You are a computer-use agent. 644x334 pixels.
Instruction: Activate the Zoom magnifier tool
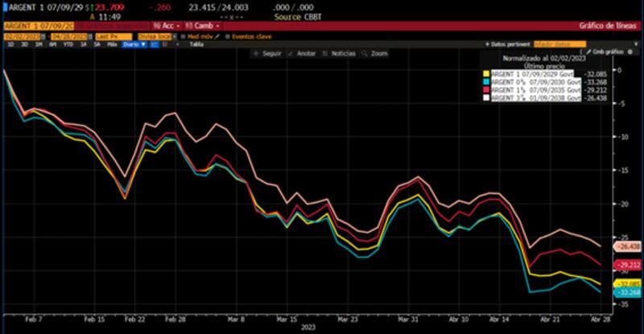(x=367, y=53)
